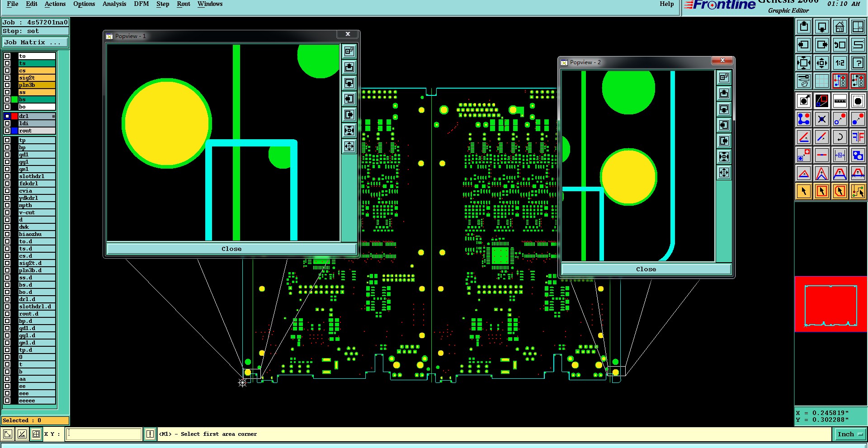Toggle the checkbox for layer sig2t
This screenshot has height=448, width=868.
coord(7,78)
